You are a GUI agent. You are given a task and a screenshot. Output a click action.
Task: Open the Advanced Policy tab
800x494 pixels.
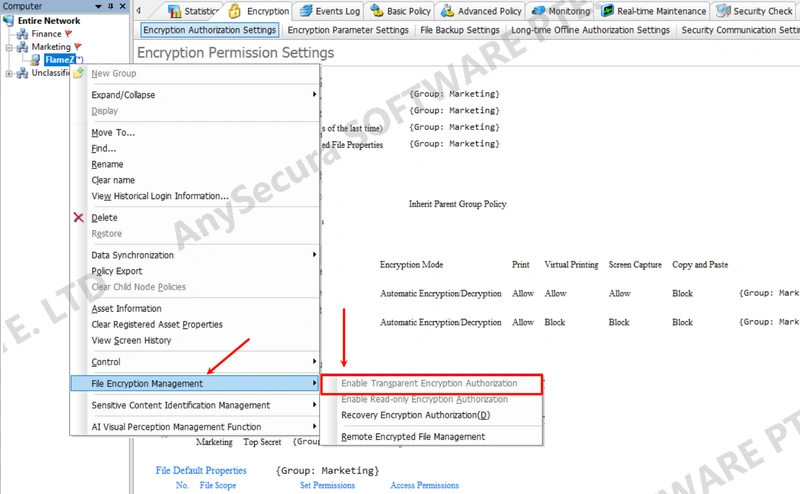[481, 11]
